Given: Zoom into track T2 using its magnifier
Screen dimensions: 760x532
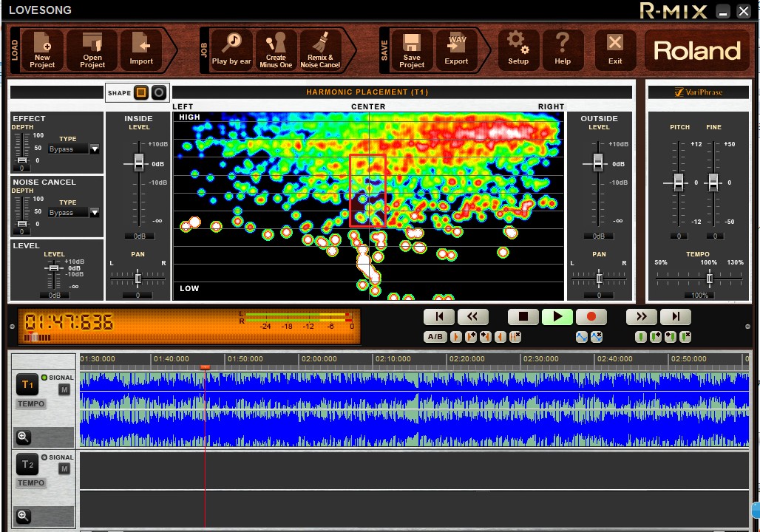Looking at the screenshot, I should 23,516.
